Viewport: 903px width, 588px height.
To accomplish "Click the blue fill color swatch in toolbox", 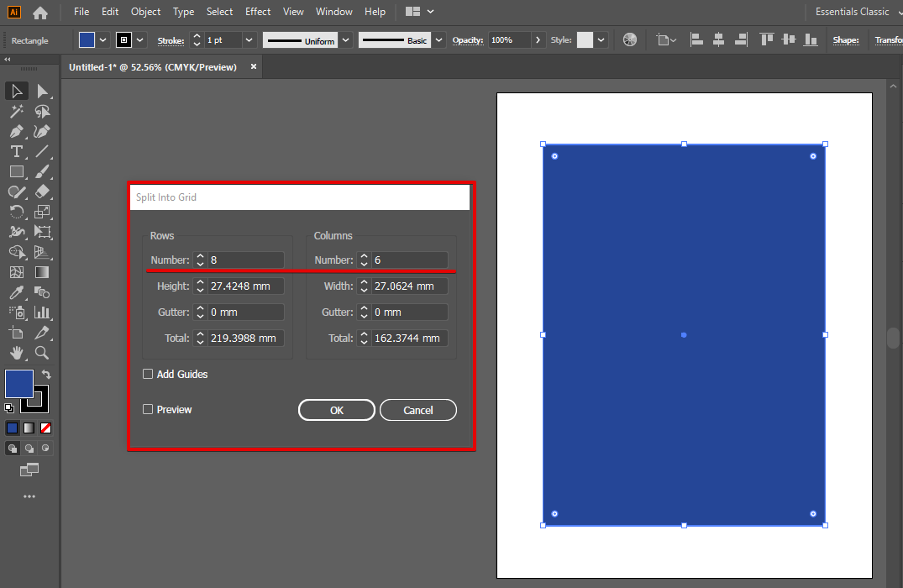I will coord(19,384).
